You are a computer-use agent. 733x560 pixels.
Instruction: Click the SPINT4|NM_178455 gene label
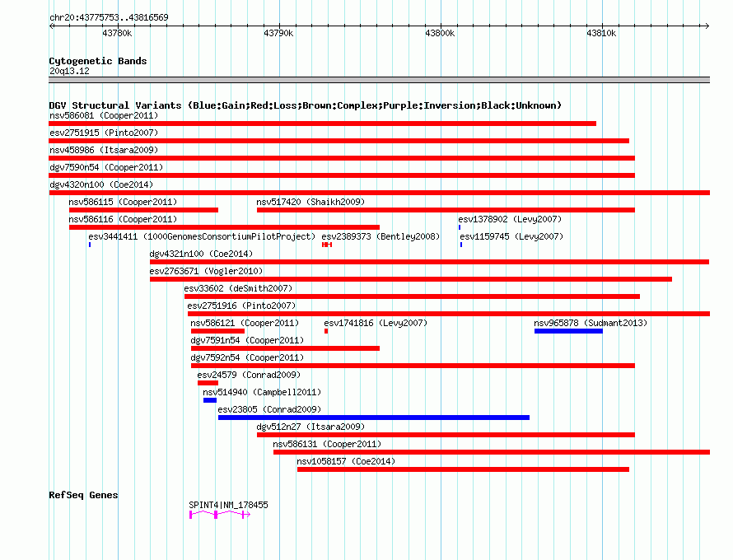tap(229, 505)
